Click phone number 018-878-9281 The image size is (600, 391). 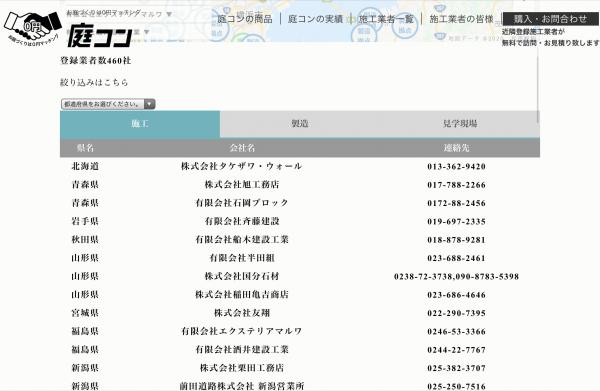[x=457, y=240]
